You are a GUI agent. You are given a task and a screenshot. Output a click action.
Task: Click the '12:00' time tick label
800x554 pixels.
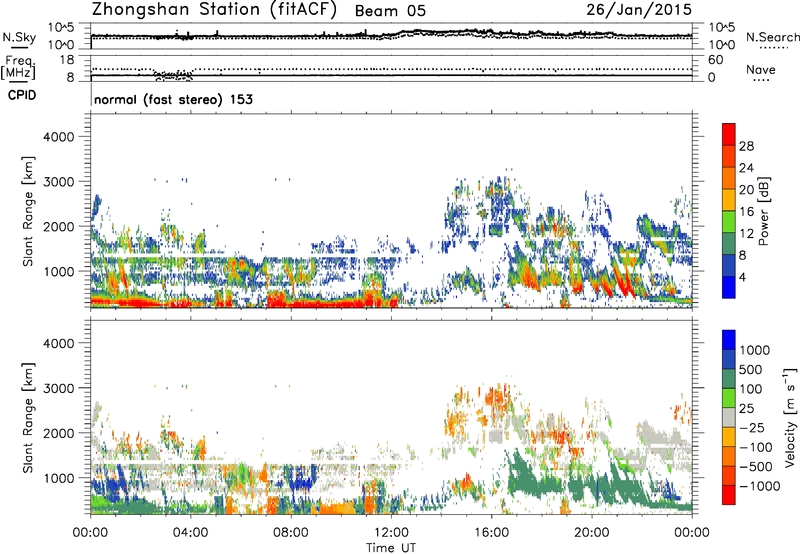391,533
